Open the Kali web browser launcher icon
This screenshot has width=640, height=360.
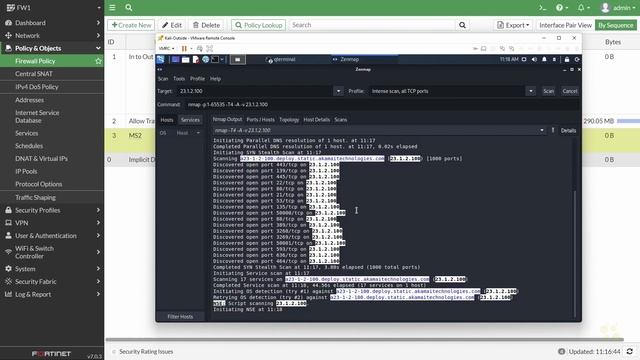click(205, 60)
